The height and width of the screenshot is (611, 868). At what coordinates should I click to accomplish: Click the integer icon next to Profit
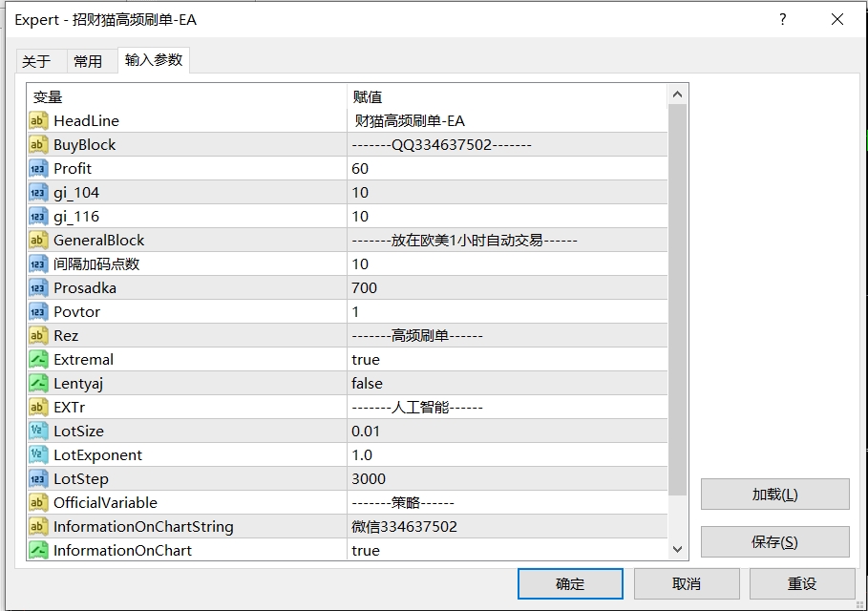[x=38, y=169]
